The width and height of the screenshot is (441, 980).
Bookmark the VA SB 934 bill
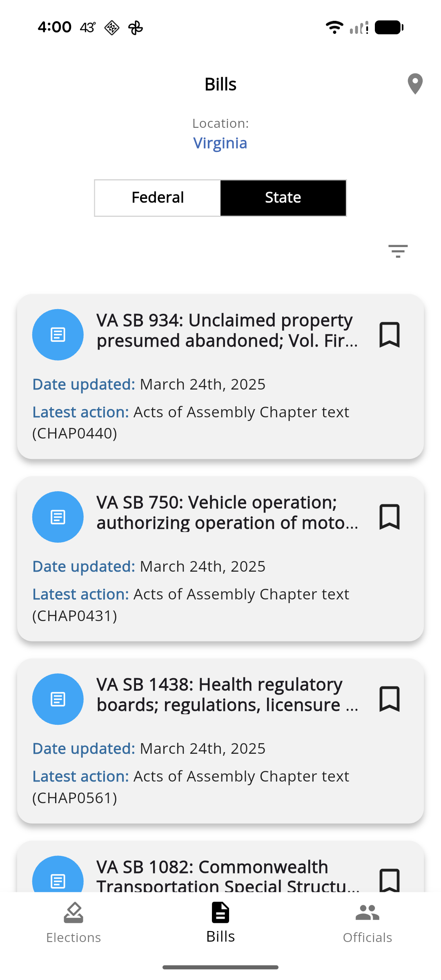click(x=389, y=335)
